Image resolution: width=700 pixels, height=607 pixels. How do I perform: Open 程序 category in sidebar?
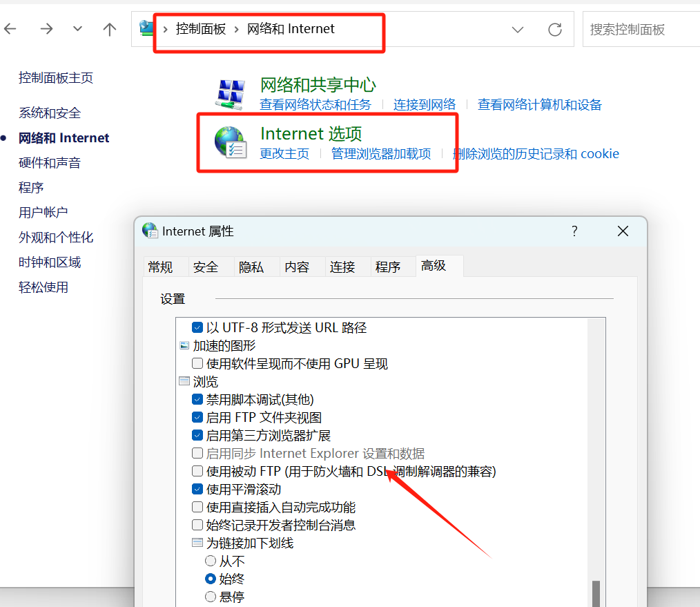31,187
